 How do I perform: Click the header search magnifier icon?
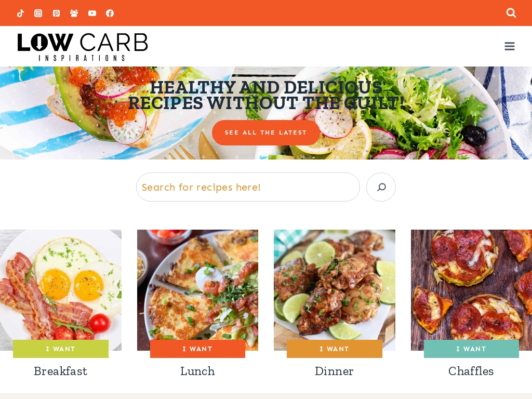pyautogui.click(x=511, y=13)
